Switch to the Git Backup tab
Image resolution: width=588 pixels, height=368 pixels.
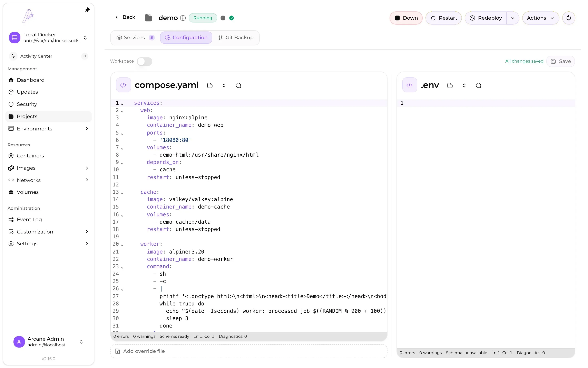[236, 38]
